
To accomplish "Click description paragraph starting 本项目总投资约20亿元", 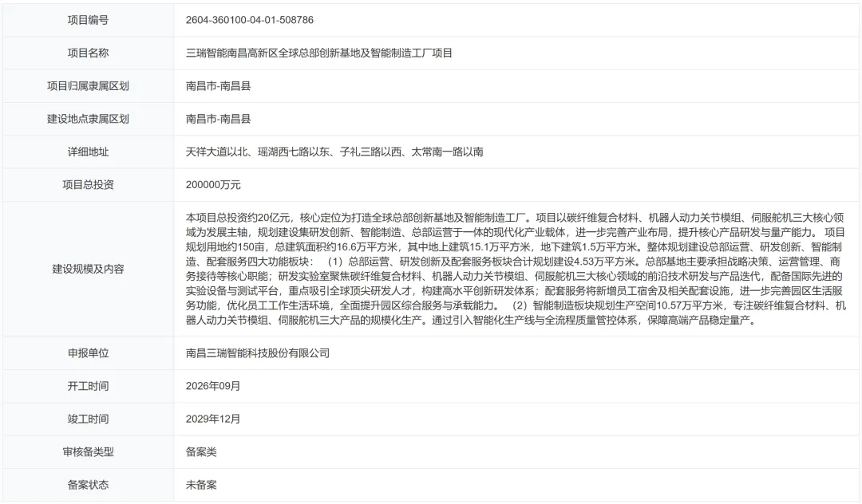I will [516, 269].
